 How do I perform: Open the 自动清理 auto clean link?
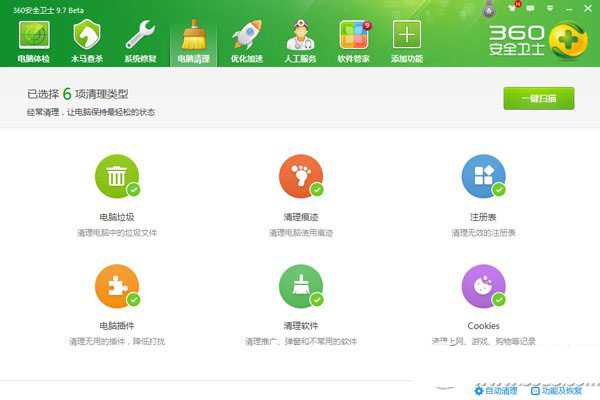[x=496, y=390]
